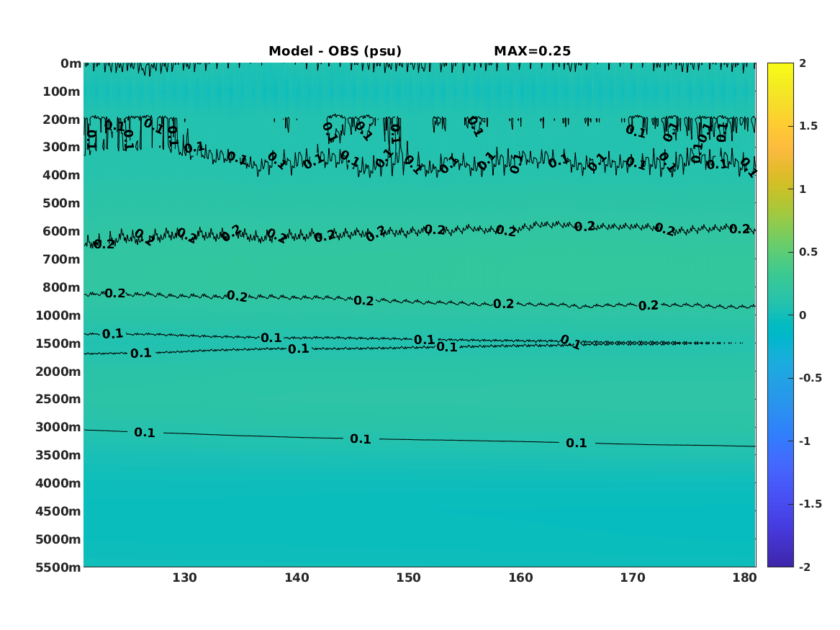The width and height of the screenshot is (840, 630).
Task: Select the '0m' depth axis label
Action: coord(71,64)
